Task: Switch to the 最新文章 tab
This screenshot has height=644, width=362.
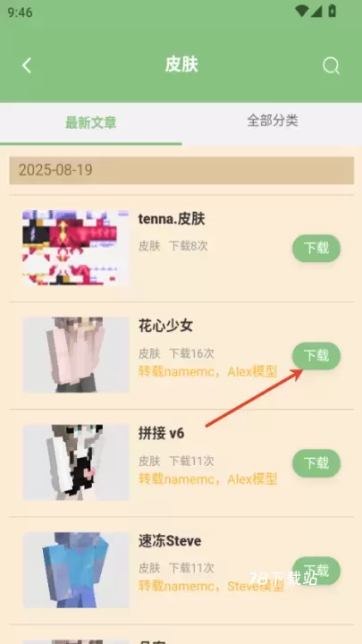Action: pyautogui.click(x=90, y=123)
